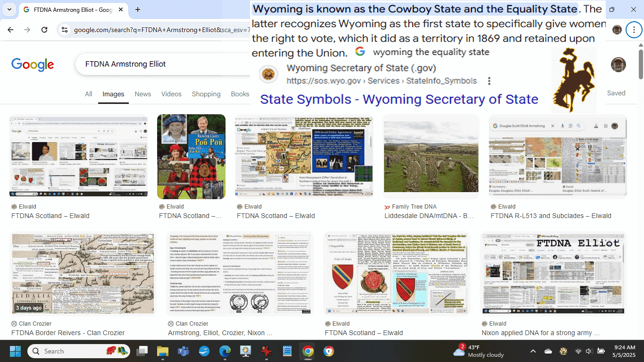Click 'Armstrong, Elliot, Crozier, Nixon ...' caption
Screen dimensions: 644x362
tap(220, 333)
